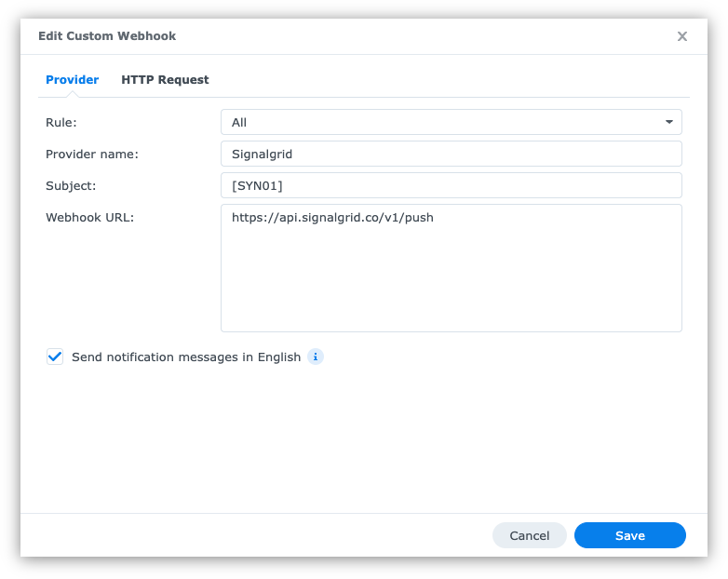The image size is (728, 579).
Task: Click the blank footer area left of Cancel
Action: pyautogui.click(x=251, y=535)
